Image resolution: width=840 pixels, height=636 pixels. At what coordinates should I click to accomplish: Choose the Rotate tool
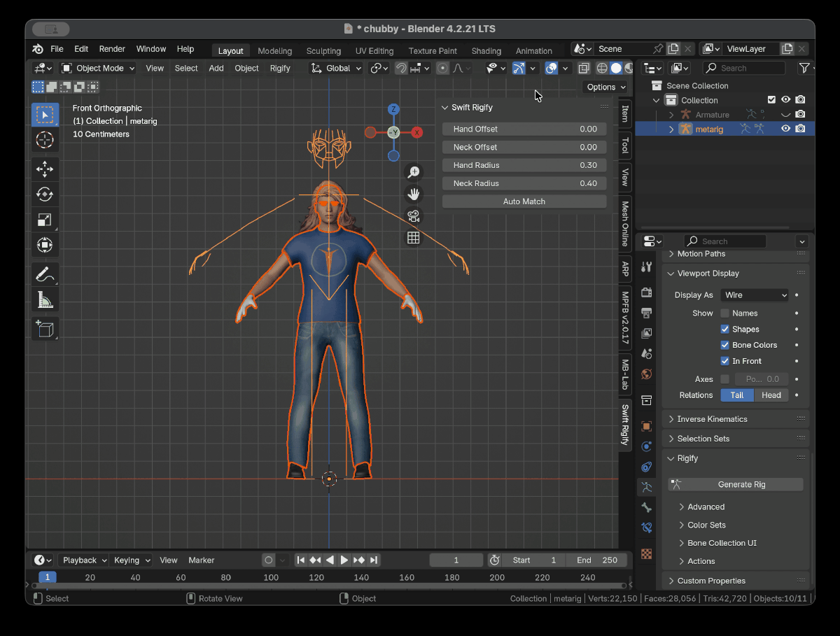45,195
